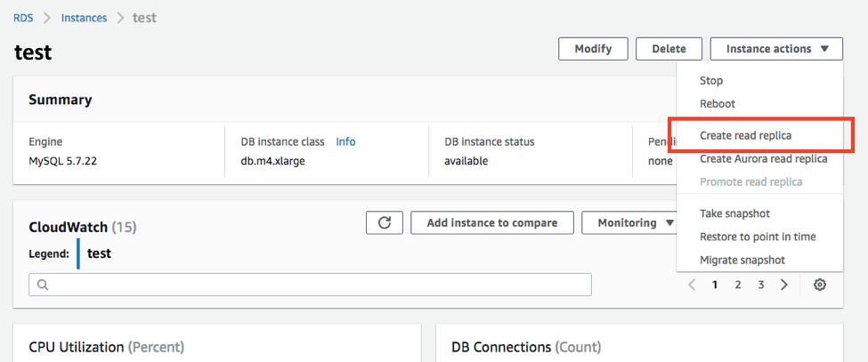Click the Modify button

(x=593, y=49)
